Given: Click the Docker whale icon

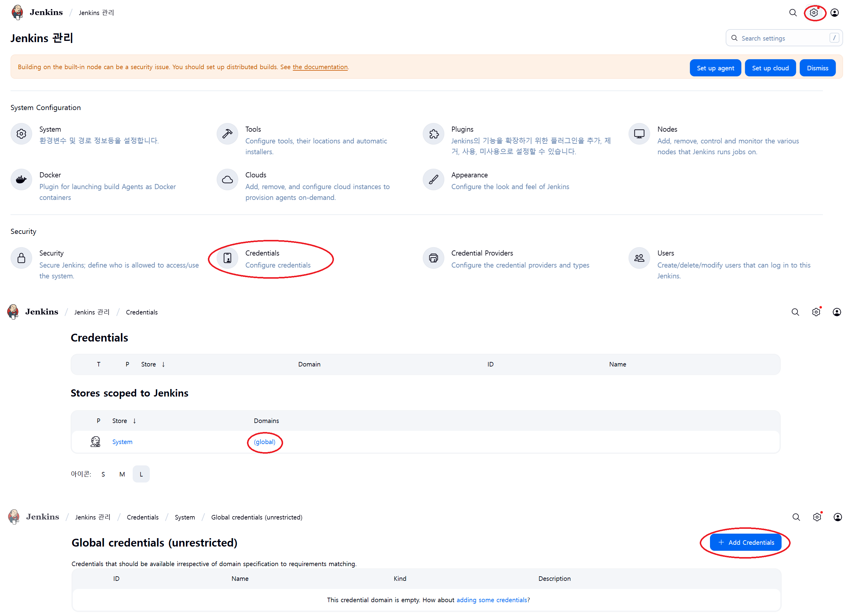Looking at the screenshot, I should pos(21,179).
